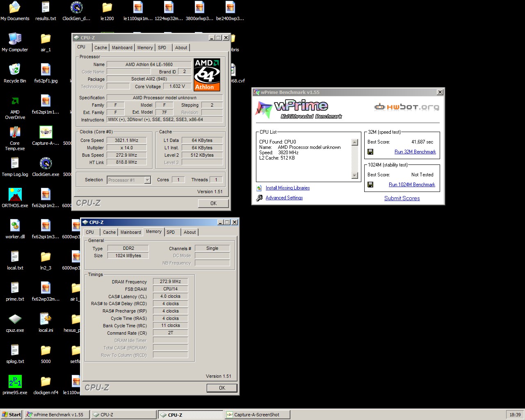This screenshot has width=525, height=420.
Task: Switch to CPU tab in lower CPU-Z
Action: click(x=90, y=232)
